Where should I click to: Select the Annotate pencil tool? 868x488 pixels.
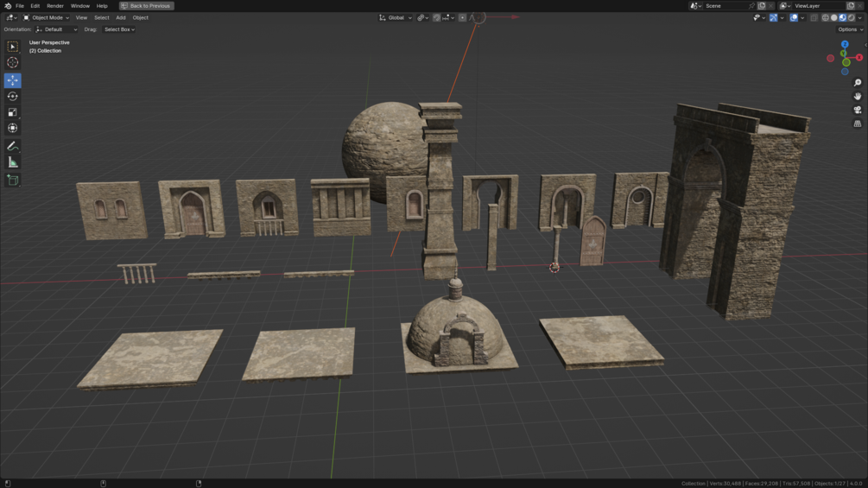click(x=12, y=146)
